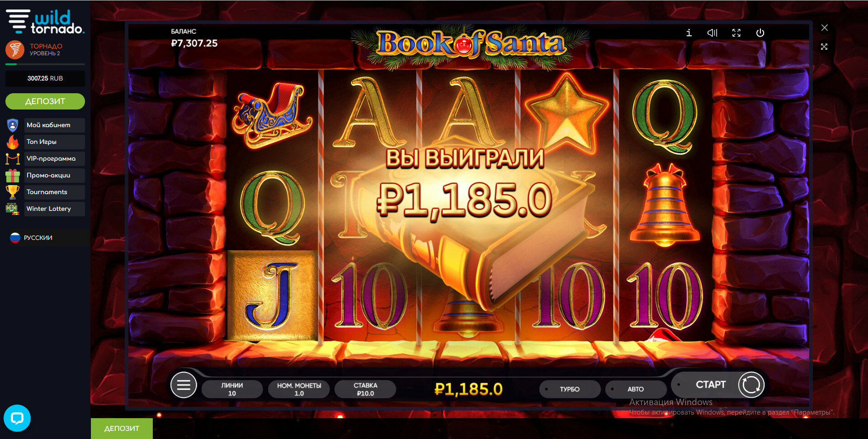
Task: Open the live chat bubble
Action: point(17,418)
